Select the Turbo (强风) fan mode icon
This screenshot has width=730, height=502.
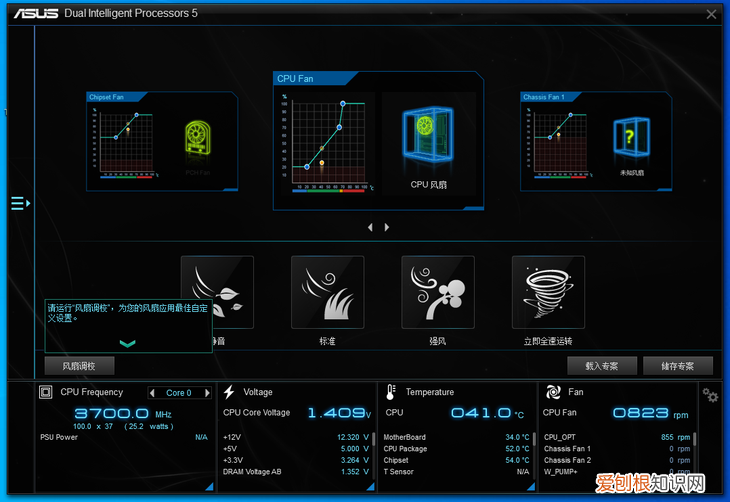point(437,291)
